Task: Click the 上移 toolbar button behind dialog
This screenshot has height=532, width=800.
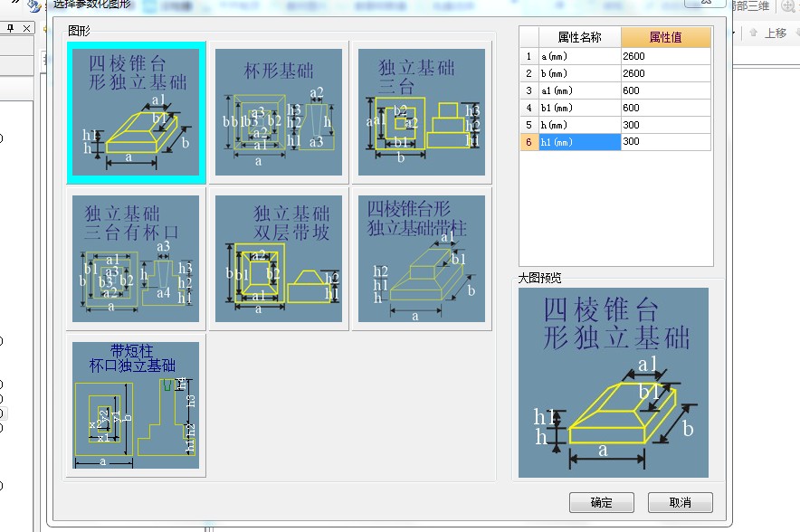Action: click(x=768, y=33)
